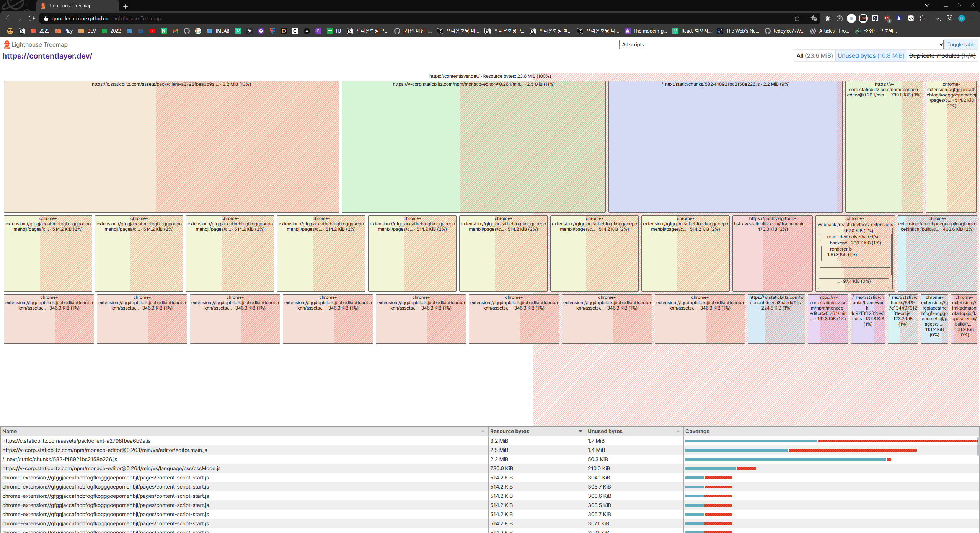Open the Gmail bookmark icon
This screenshot has height=533, width=980.
pyautogui.click(x=175, y=31)
